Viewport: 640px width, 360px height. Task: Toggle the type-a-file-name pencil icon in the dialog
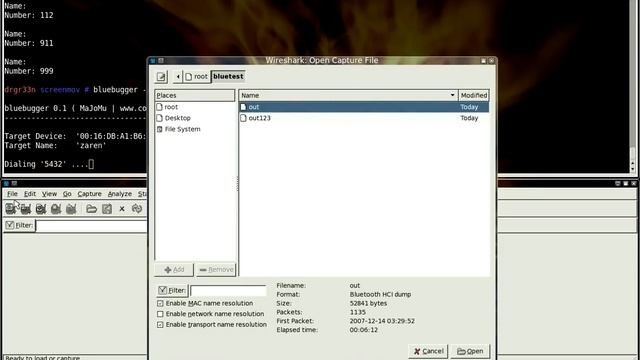click(x=162, y=76)
